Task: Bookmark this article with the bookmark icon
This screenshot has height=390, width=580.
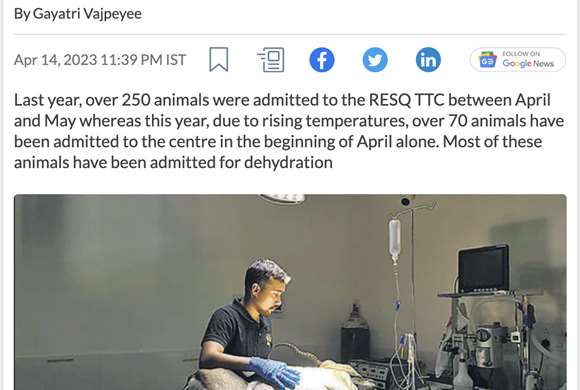Action: 219,59
